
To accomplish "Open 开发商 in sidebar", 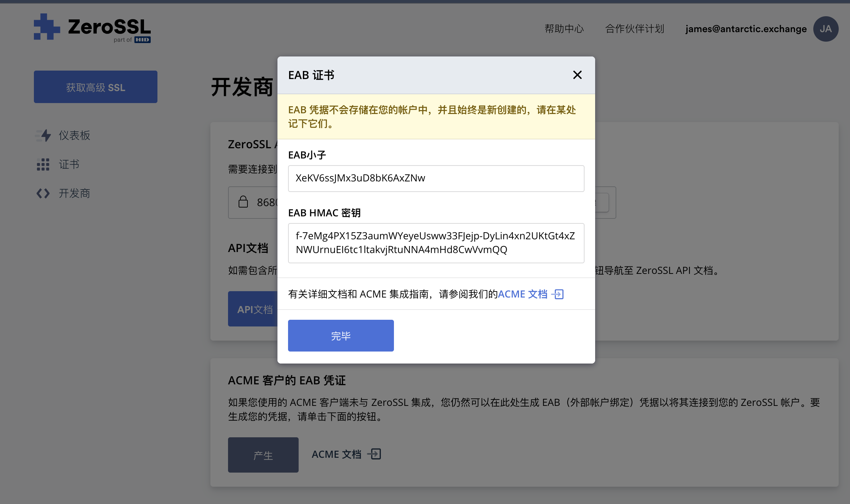I will pyautogui.click(x=74, y=193).
